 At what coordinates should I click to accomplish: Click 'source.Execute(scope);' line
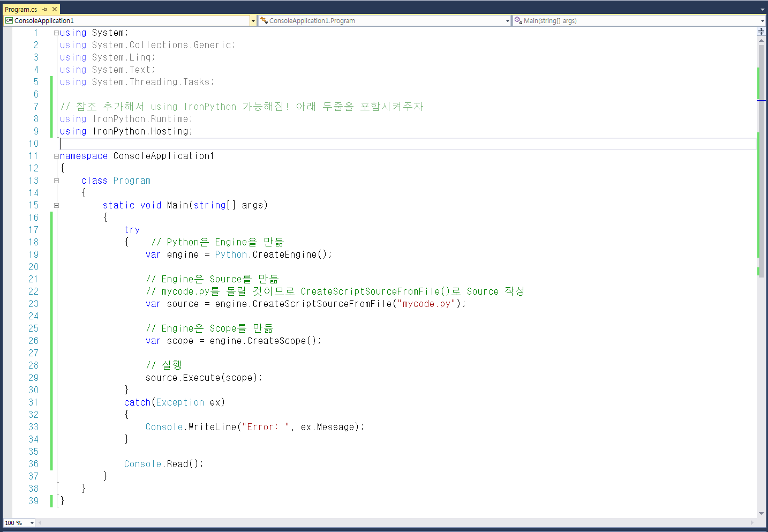204,378
